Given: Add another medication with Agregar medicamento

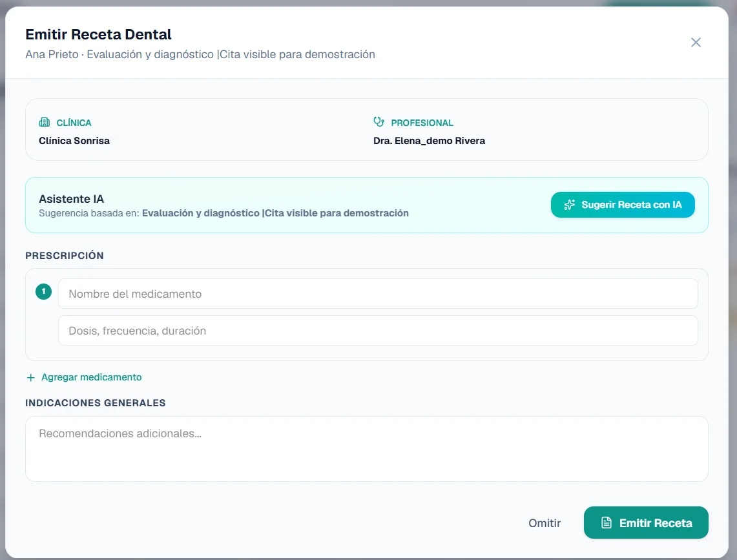Looking at the screenshot, I should (84, 377).
